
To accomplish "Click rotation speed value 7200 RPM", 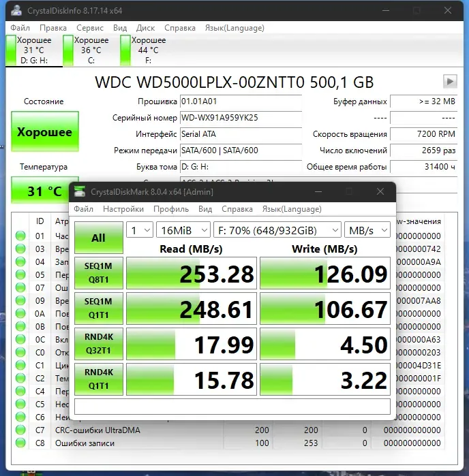I will coord(423,134).
